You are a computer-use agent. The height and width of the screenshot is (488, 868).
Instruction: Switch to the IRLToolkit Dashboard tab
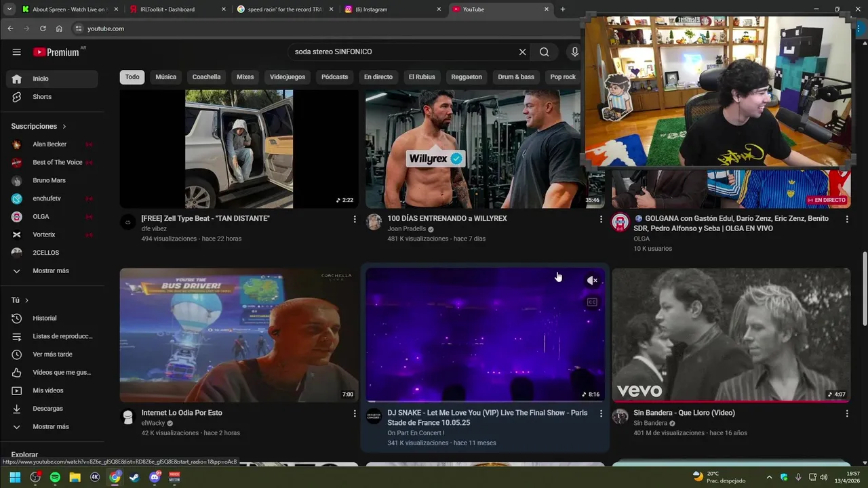(176, 9)
